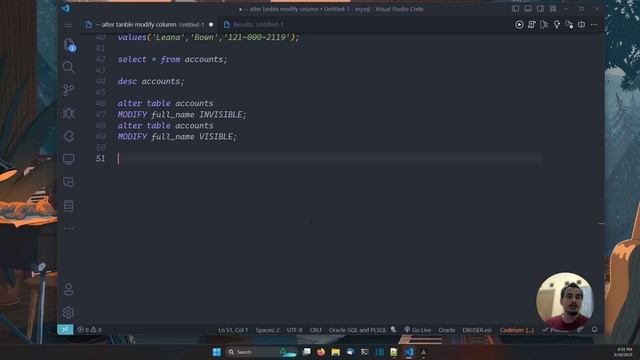Image resolution: width=640 pixels, height=360 pixels.
Task: Click MODIFY full_name INVISIBLE line
Action: (x=182, y=115)
